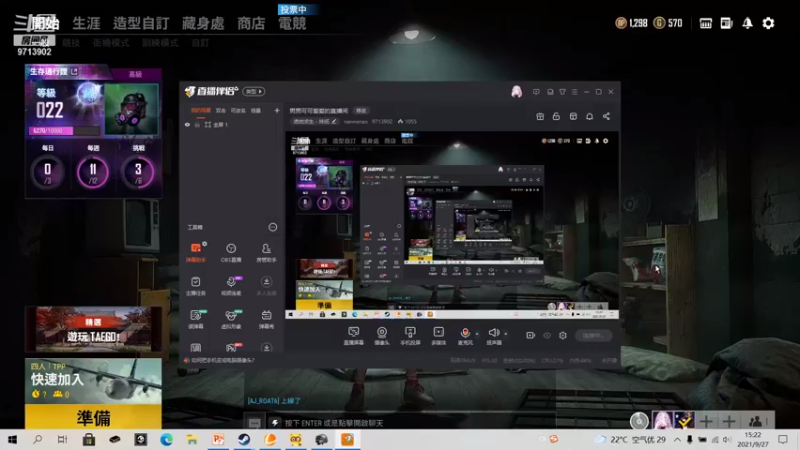Collapse the 工具箱 toolbox circle button
The height and width of the screenshot is (450, 800).
coord(272,227)
